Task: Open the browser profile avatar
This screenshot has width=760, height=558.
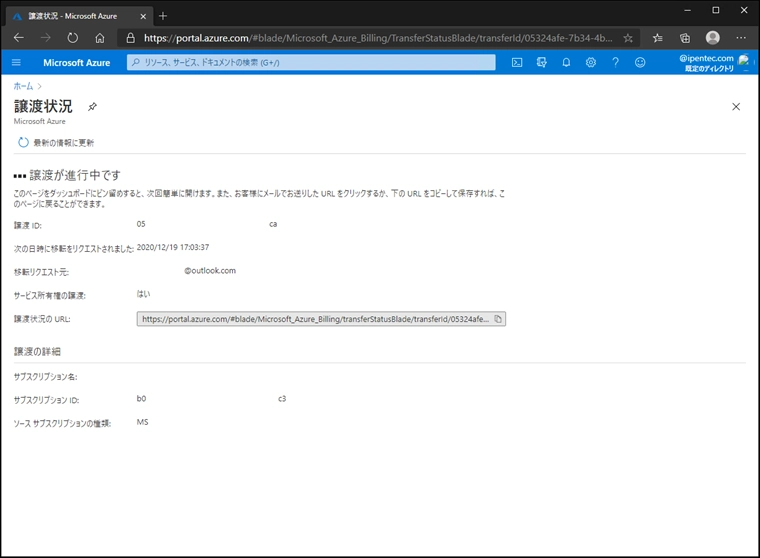Action: point(712,38)
